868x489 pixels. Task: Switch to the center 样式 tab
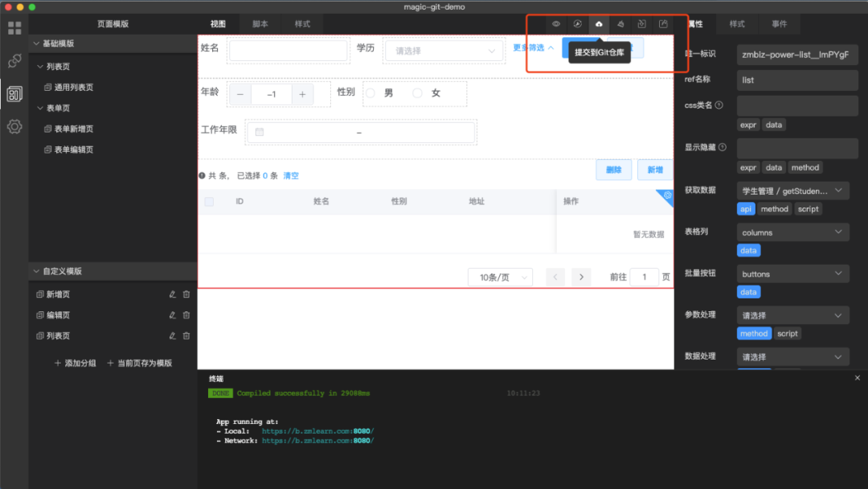click(x=302, y=24)
